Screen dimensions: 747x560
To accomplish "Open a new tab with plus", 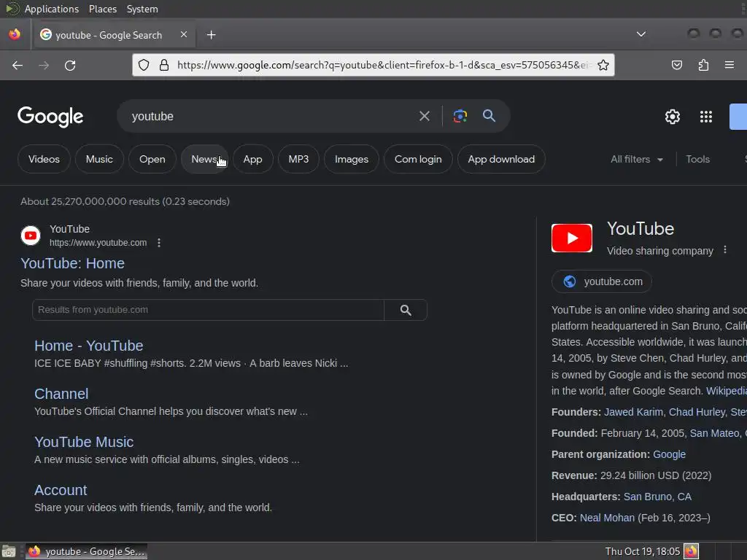I will (211, 35).
